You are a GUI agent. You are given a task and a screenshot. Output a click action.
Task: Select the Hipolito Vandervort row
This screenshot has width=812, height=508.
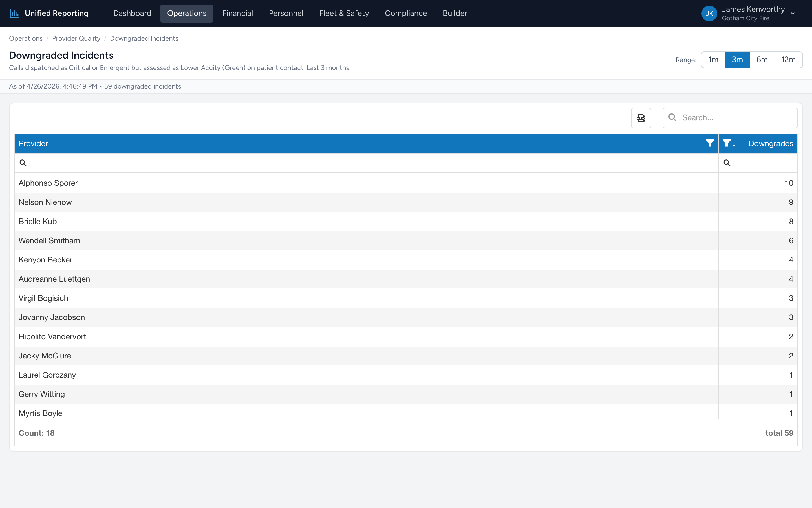click(406, 336)
